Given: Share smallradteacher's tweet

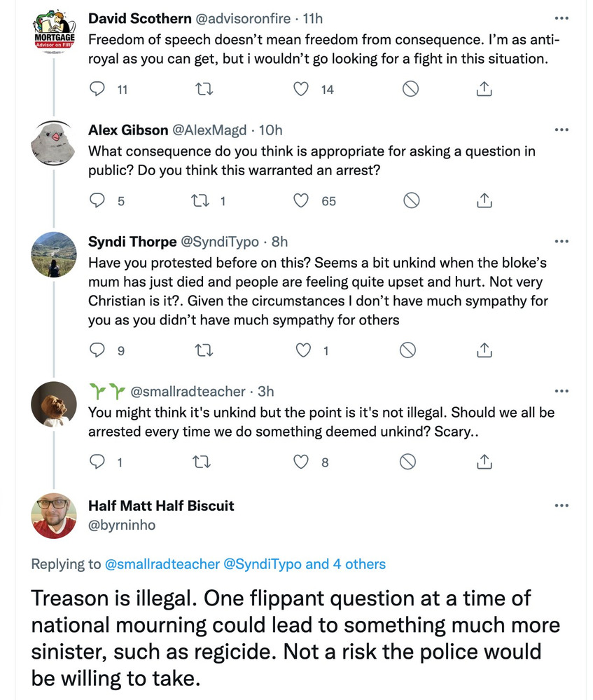Looking at the screenshot, I should [484, 462].
